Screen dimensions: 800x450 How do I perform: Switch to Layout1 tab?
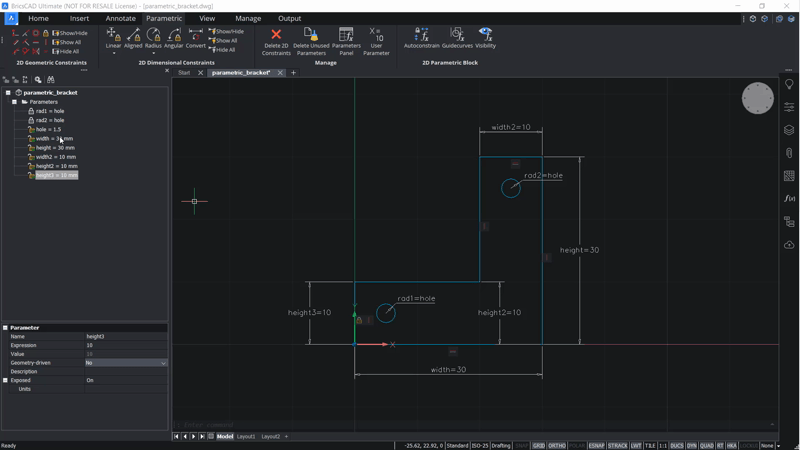(x=246, y=437)
